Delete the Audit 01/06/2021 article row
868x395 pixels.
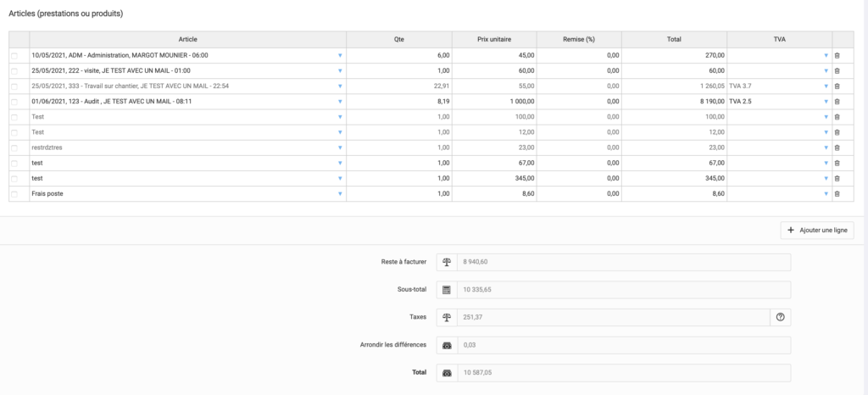point(837,102)
